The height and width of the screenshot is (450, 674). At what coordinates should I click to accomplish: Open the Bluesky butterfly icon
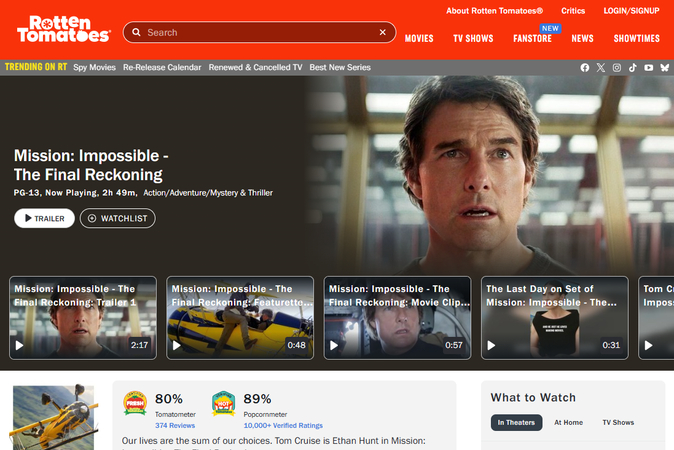pyautogui.click(x=665, y=67)
